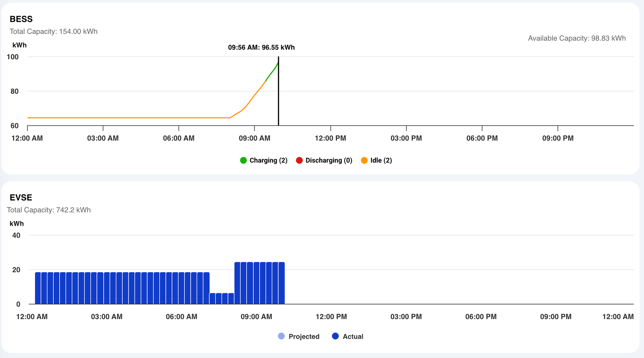644x358 pixels.
Task: Click the 09:56 AM: 96.55 kWh tooltip label
Action: [261, 47]
